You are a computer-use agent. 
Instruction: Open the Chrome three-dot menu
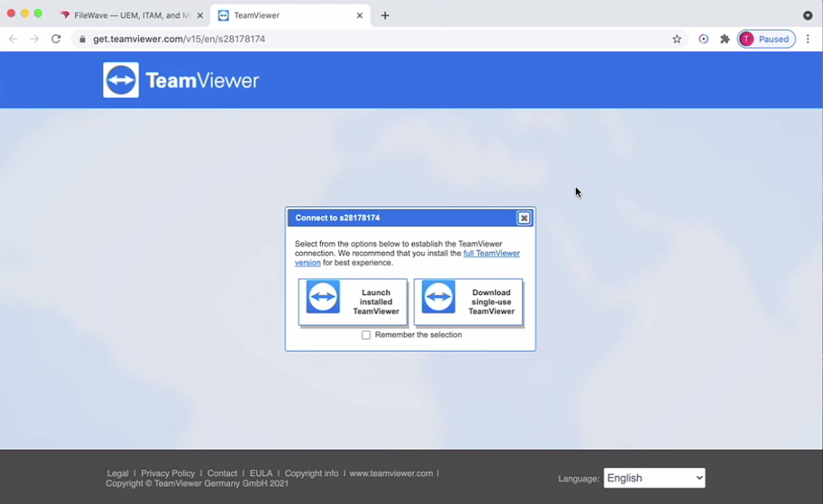pos(807,39)
